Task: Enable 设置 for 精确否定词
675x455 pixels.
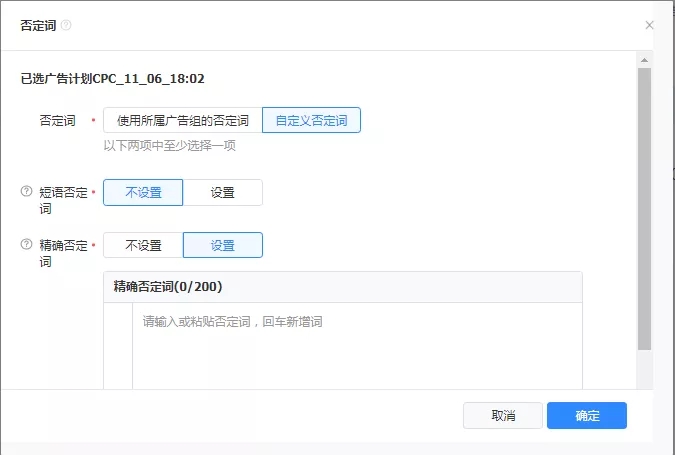Action: (x=222, y=246)
